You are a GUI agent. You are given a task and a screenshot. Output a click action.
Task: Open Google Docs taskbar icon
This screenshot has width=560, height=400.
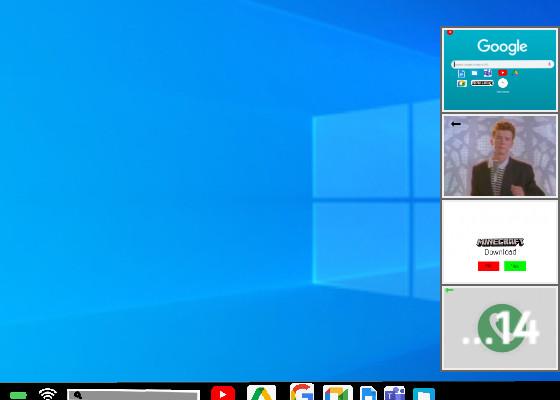tap(368, 393)
